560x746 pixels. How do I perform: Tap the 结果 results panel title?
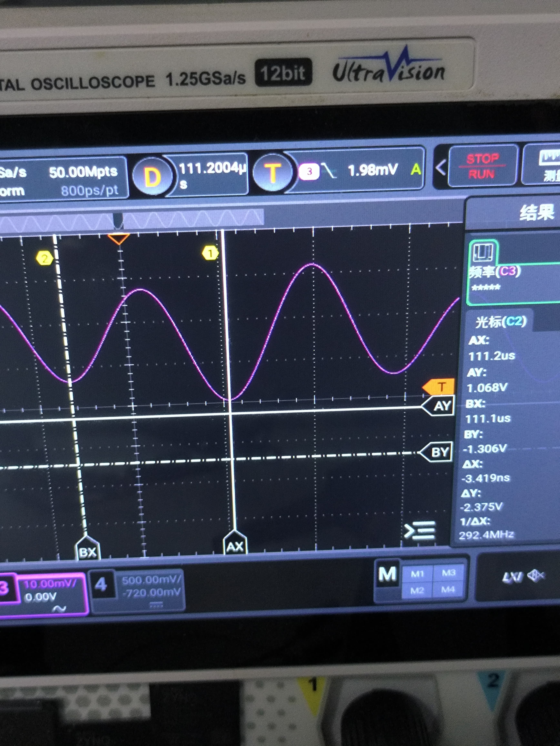click(x=537, y=212)
